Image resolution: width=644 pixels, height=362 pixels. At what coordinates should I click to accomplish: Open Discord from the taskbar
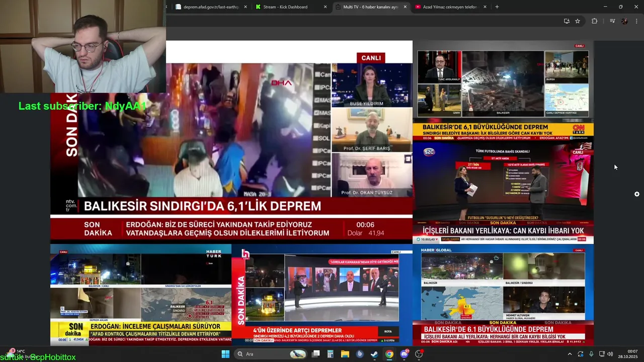(x=404, y=354)
